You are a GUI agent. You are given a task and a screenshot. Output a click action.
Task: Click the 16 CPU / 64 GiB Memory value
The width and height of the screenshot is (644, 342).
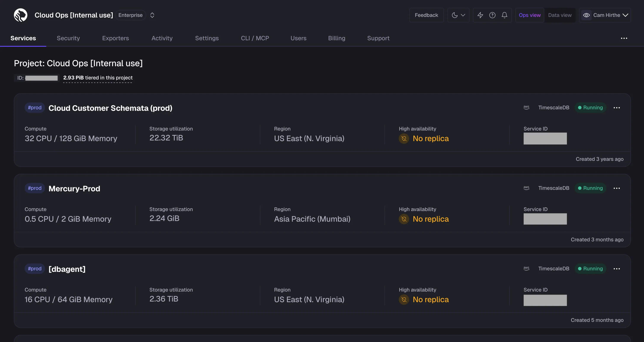[69, 300]
